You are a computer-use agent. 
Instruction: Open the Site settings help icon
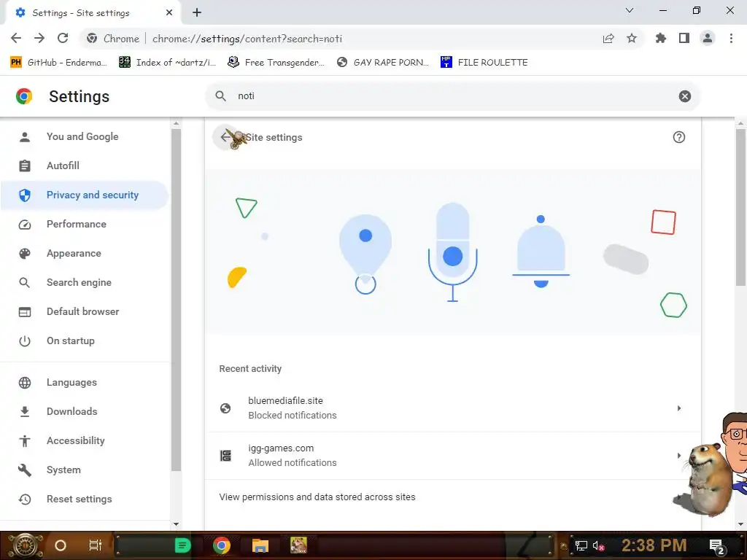point(679,137)
